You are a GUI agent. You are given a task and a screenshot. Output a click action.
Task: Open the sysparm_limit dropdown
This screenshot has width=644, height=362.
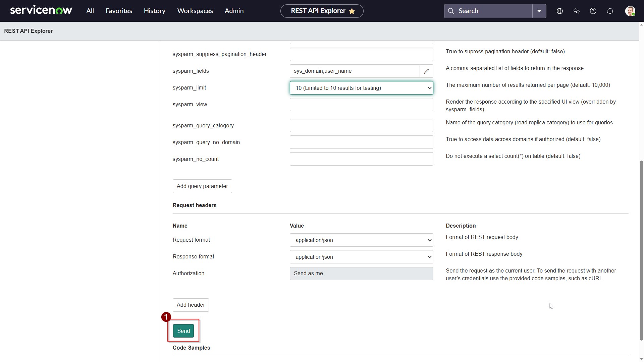(x=361, y=88)
